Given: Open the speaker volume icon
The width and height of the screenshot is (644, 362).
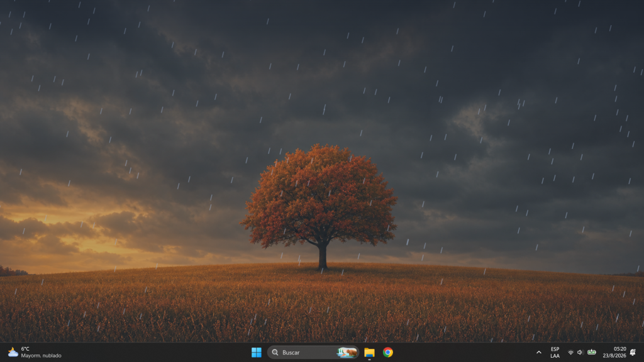Looking at the screenshot, I should (x=580, y=352).
